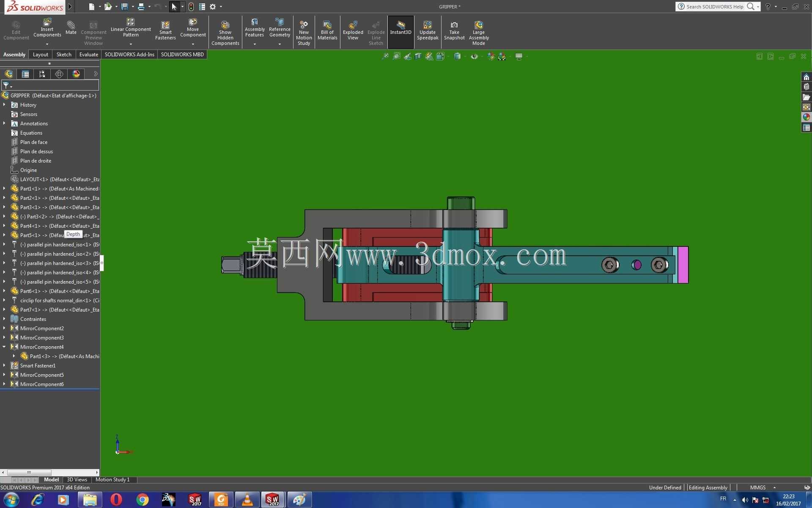
Task: Switch to the 3D Views tab
Action: (77, 480)
